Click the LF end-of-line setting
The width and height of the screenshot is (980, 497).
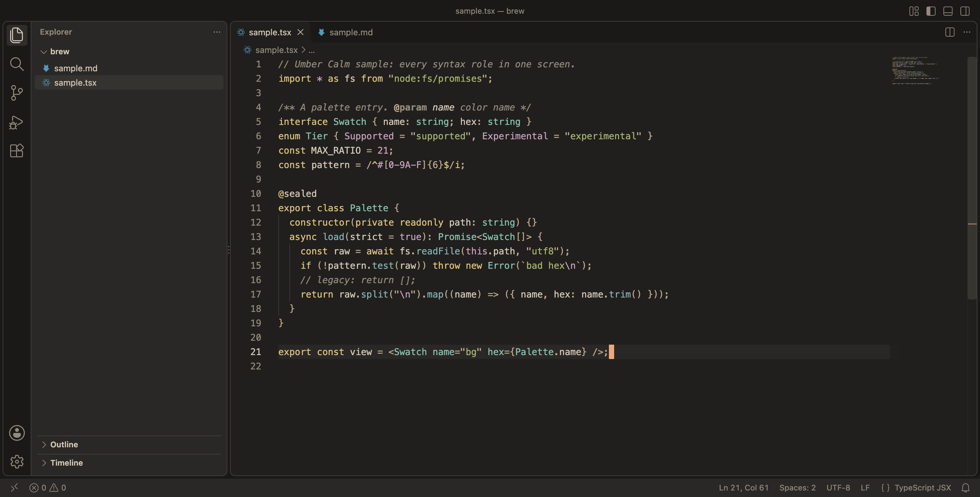[x=865, y=488]
